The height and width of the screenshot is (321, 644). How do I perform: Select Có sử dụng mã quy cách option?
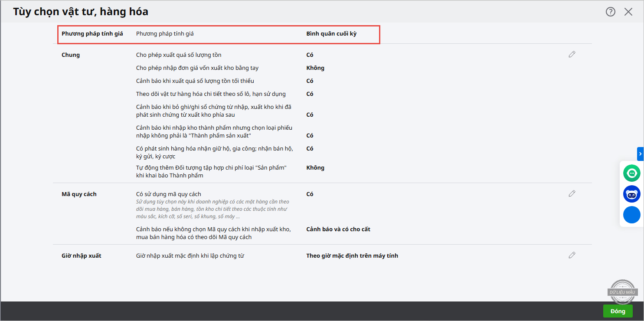[x=169, y=194]
